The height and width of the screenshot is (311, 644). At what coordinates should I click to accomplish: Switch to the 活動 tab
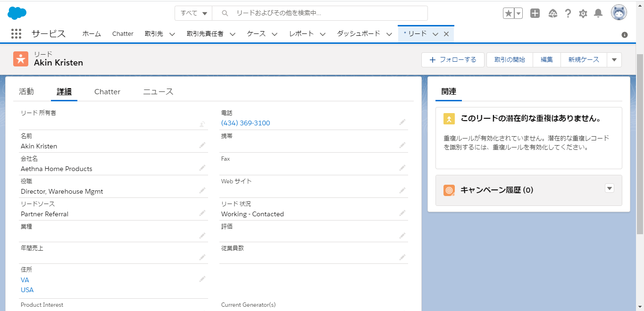[26, 91]
